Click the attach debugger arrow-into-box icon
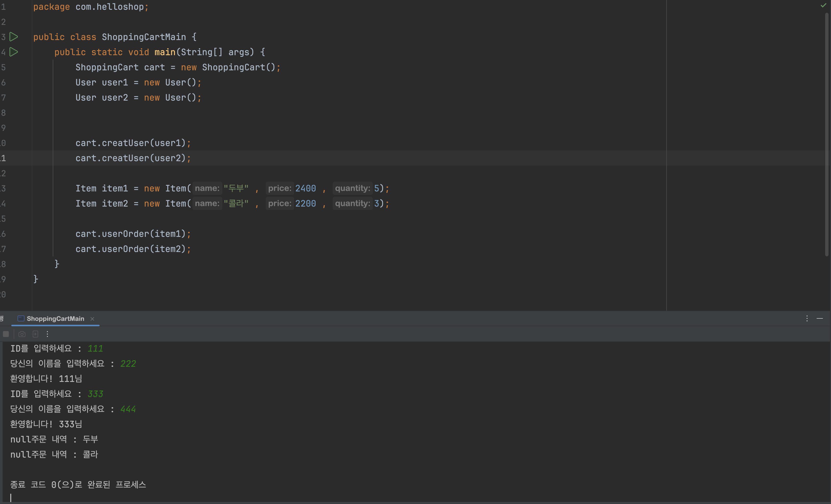Image resolution: width=831 pixels, height=504 pixels. point(35,334)
